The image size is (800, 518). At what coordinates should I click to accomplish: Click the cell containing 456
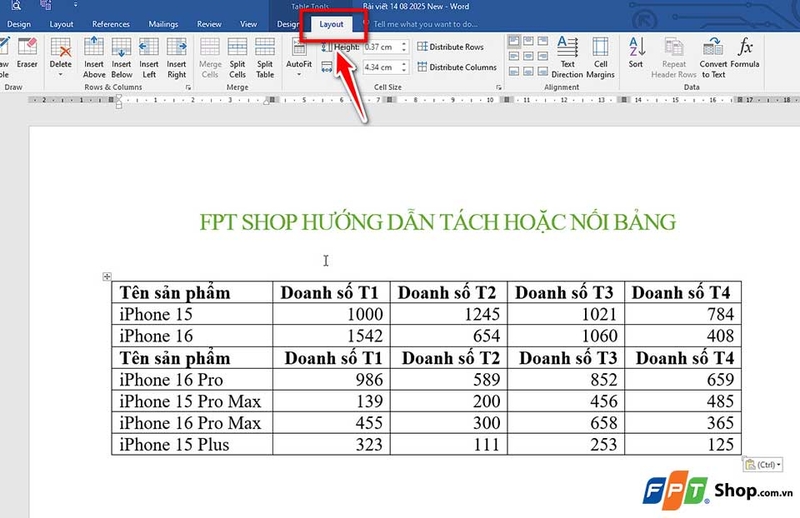566,401
